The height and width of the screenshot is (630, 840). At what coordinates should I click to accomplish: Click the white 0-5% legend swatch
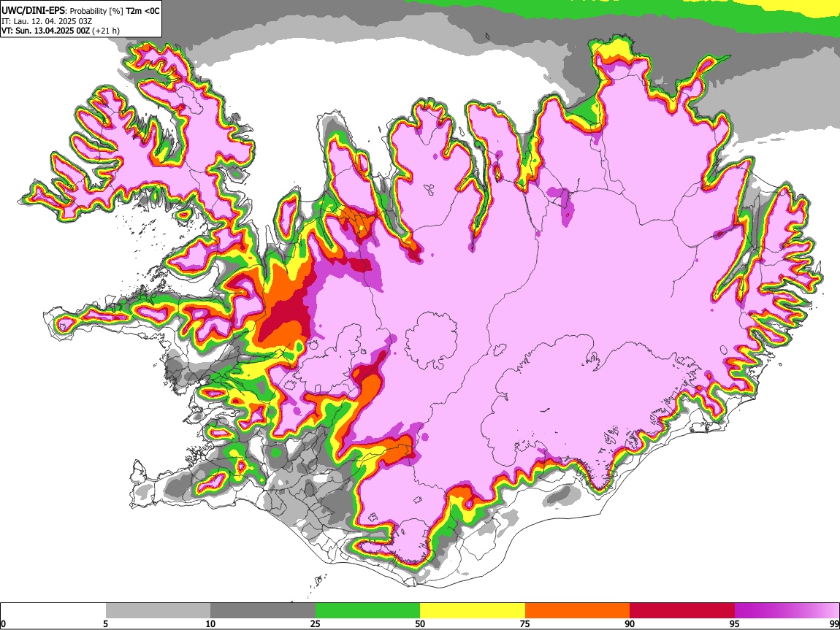click(x=53, y=610)
